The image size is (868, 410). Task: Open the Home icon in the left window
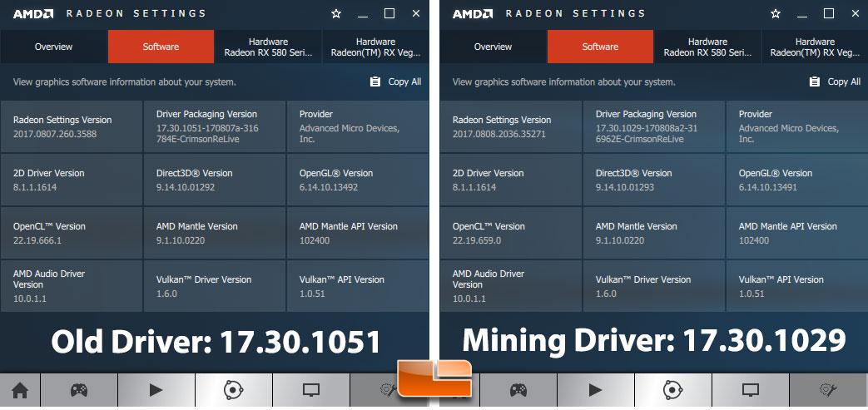[x=19, y=389]
